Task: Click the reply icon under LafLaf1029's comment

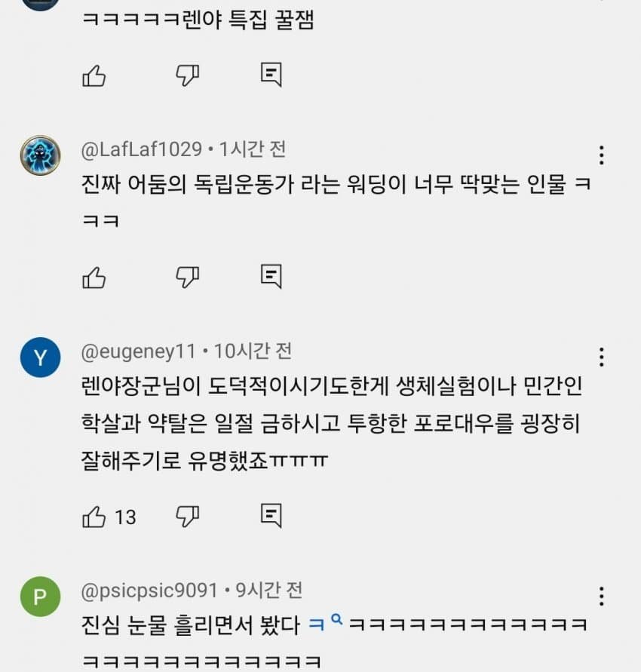Action: (272, 276)
